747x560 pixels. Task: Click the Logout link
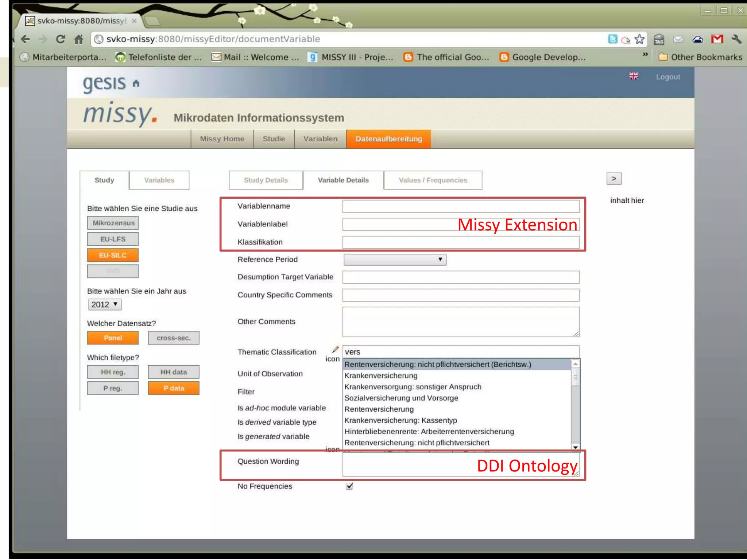(x=668, y=77)
